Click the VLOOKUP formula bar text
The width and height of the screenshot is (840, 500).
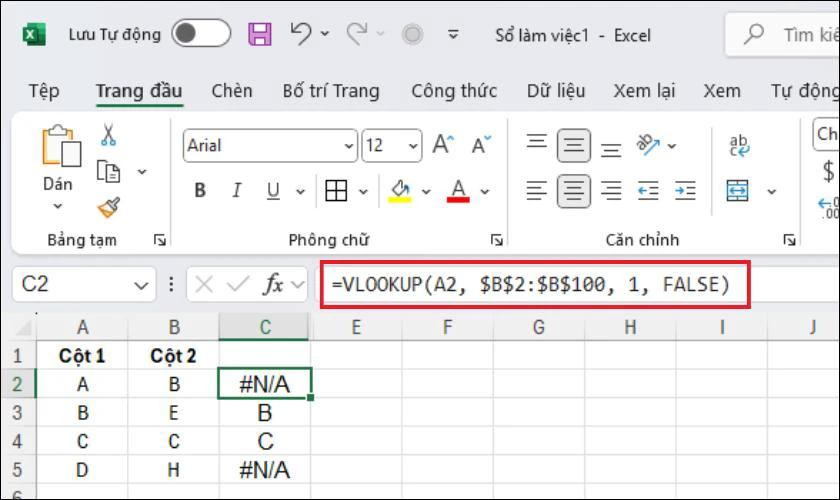click(531, 284)
